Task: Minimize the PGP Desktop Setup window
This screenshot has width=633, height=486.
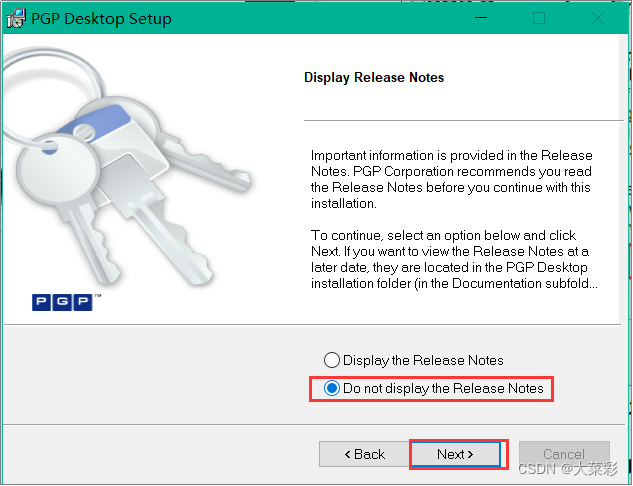Action: point(480,18)
